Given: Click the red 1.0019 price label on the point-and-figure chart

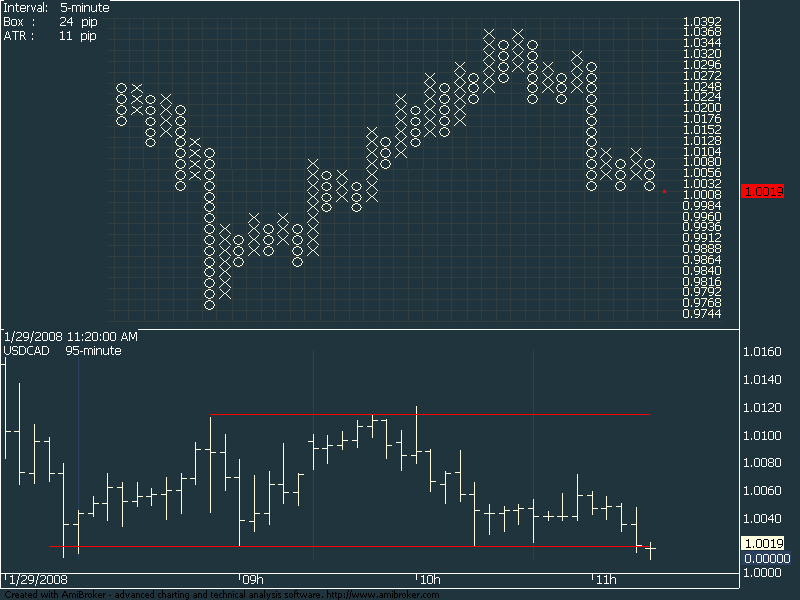Looking at the screenshot, I should click(762, 192).
